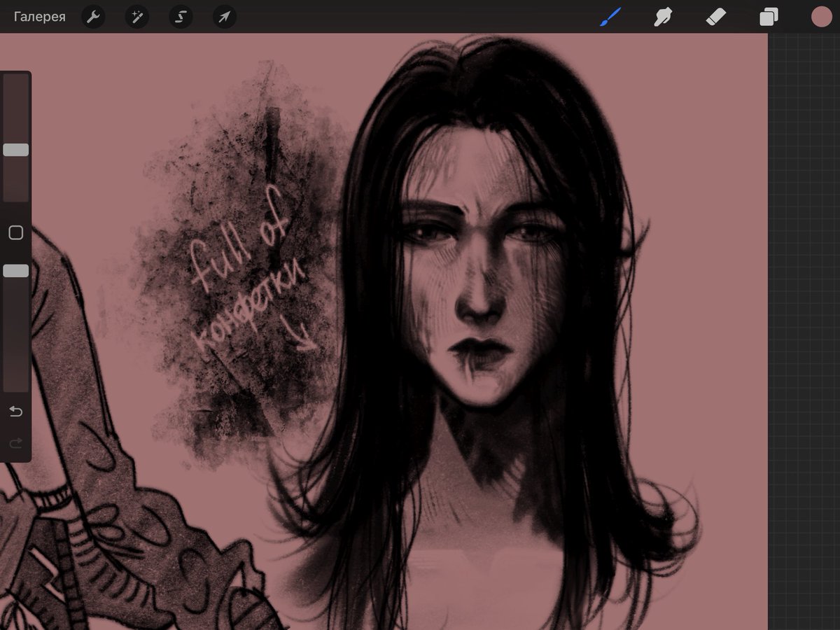Activate the Selection S-shaped tool
This screenshot has height=630, width=840.
(x=181, y=17)
